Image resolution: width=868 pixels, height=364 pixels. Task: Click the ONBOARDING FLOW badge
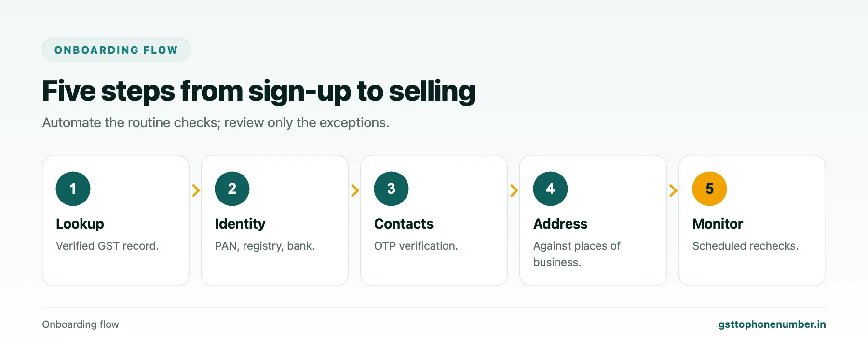(116, 50)
